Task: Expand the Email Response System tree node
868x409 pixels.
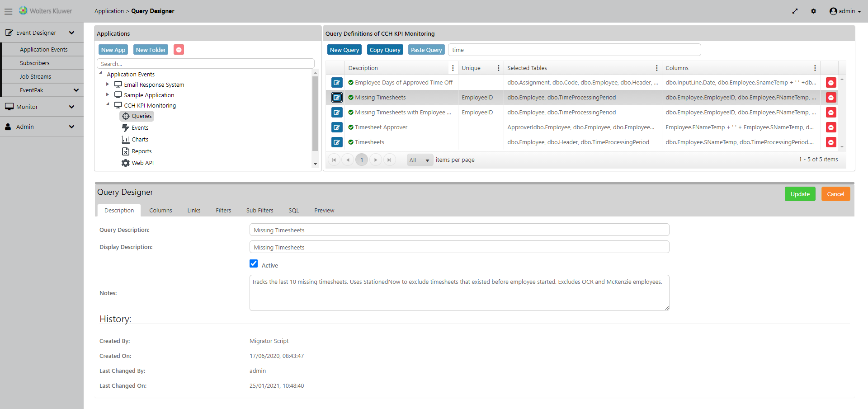Action: [108, 85]
